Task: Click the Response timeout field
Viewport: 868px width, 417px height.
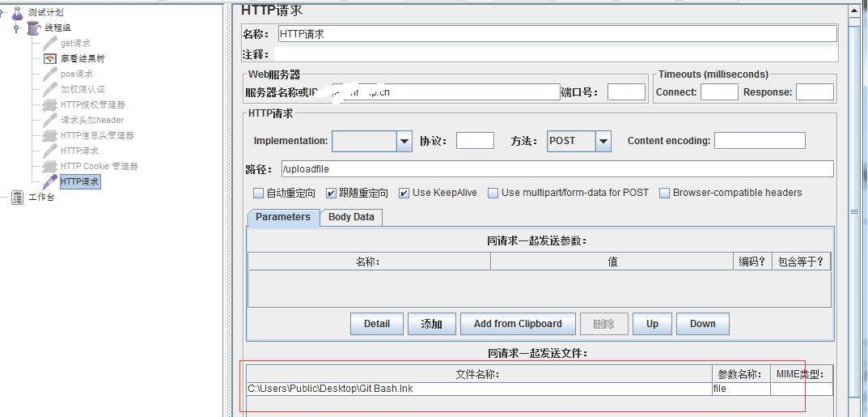Action: coord(815,92)
